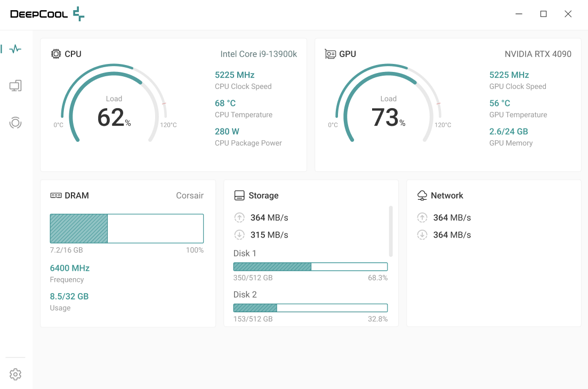Open the hardware monitor pulse tab
The width and height of the screenshot is (588, 389).
(15, 48)
